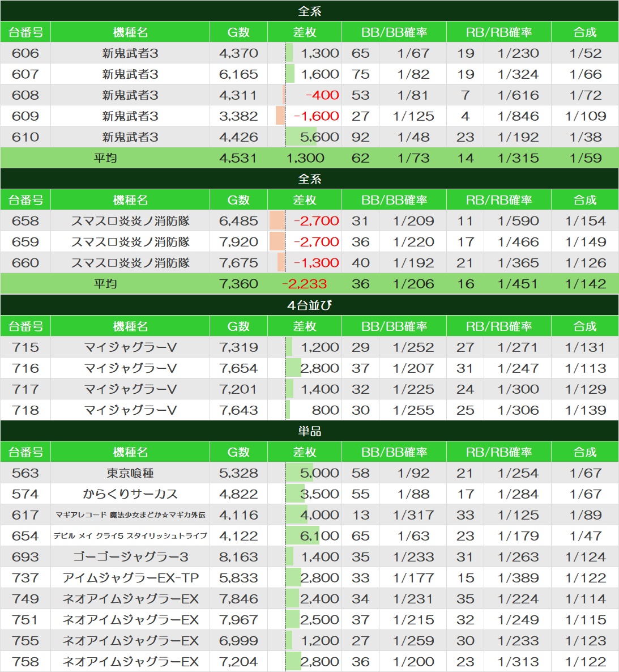Screen dimensions: 619x672
Task: Click ゴーゴージャグラー3 machine name
Action: (x=130, y=557)
